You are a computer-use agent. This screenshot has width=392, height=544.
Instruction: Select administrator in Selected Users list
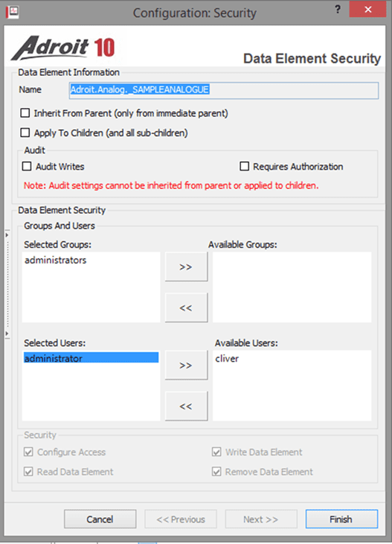[x=91, y=358]
